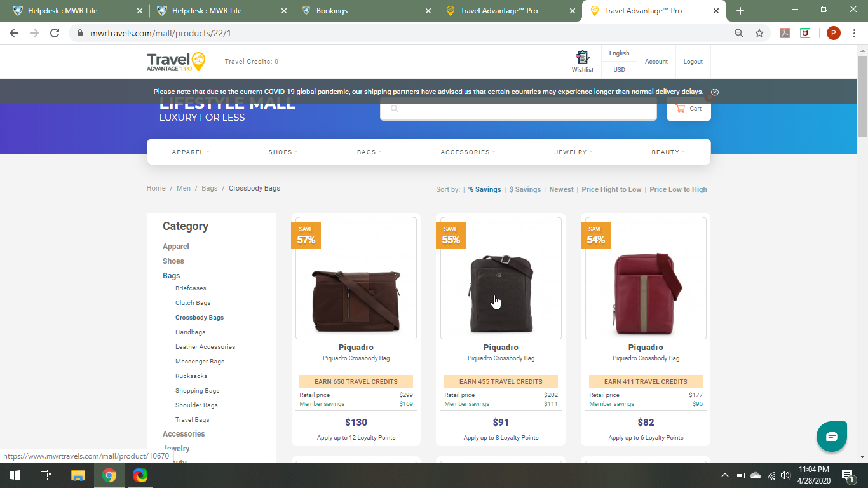Bookmark this page with the star icon
This screenshot has width=868, height=488.
759,33
